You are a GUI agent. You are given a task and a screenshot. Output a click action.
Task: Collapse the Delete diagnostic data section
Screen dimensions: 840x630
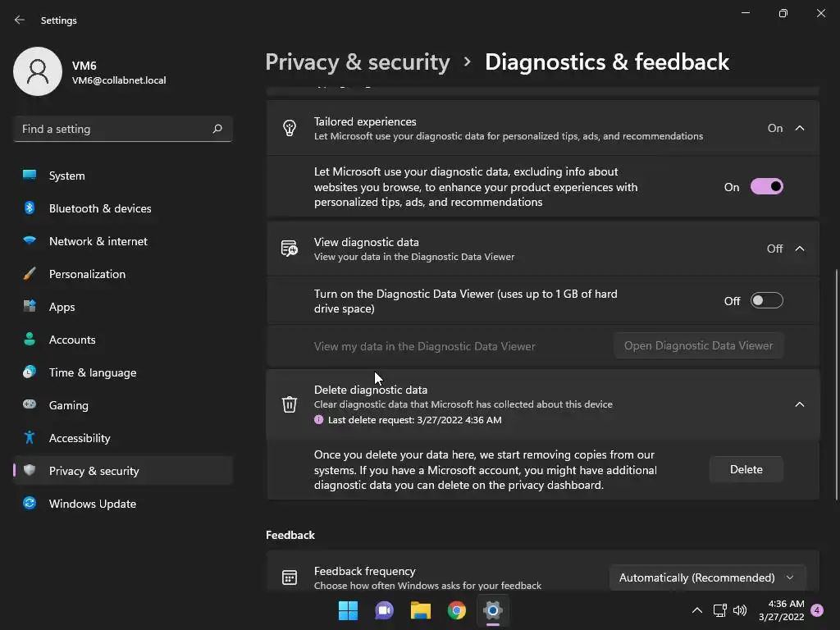click(800, 404)
